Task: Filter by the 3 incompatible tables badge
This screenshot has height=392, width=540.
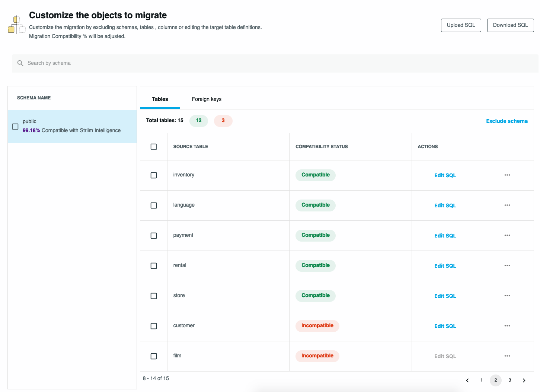Action: tap(223, 121)
